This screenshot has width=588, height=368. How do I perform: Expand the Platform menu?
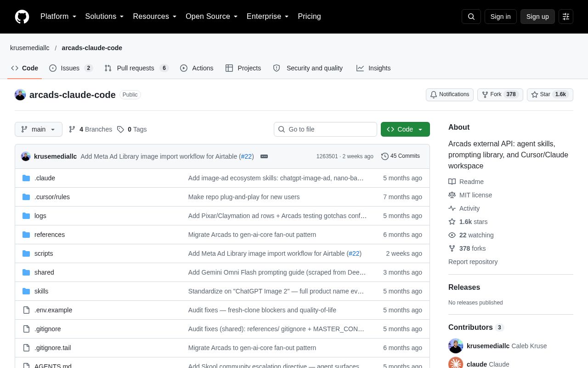tap(58, 17)
